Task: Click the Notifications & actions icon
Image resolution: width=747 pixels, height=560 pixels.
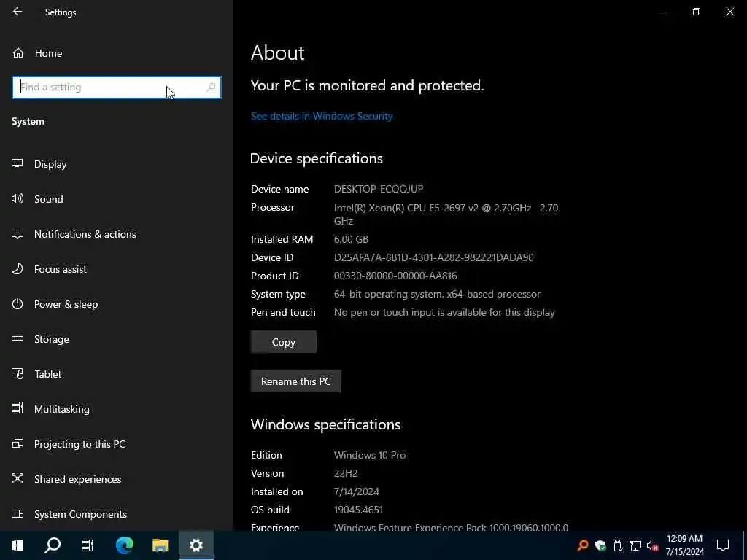Action: [x=18, y=234]
